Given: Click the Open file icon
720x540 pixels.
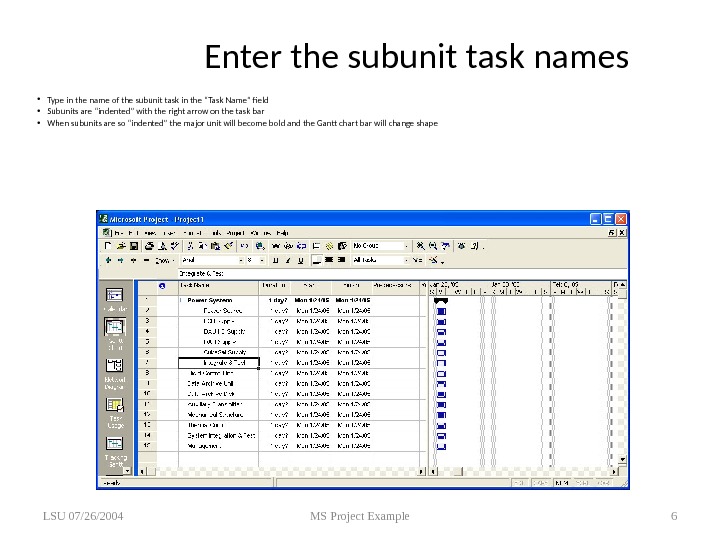Looking at the screenshot, I should coord(121,246).
